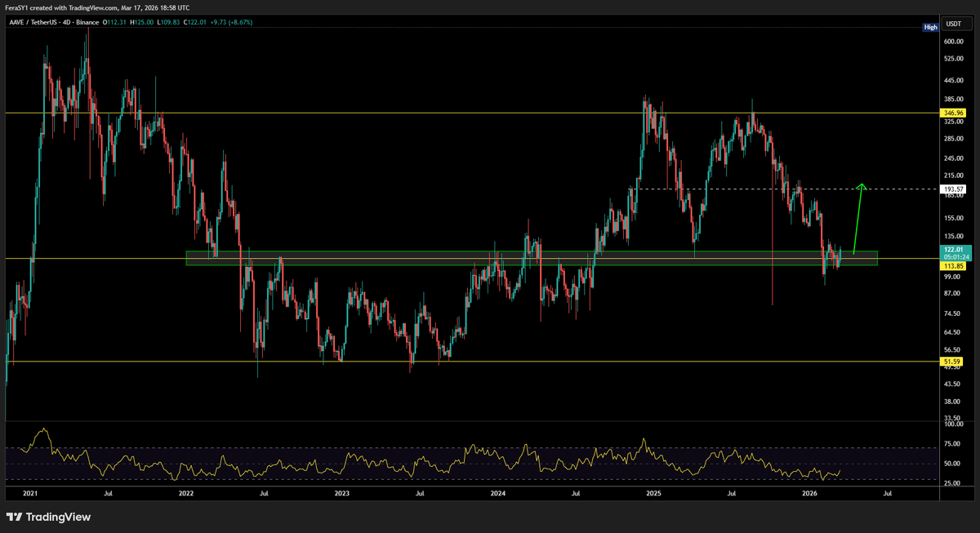Click the yellow 346.96 price label

point(952,112)
